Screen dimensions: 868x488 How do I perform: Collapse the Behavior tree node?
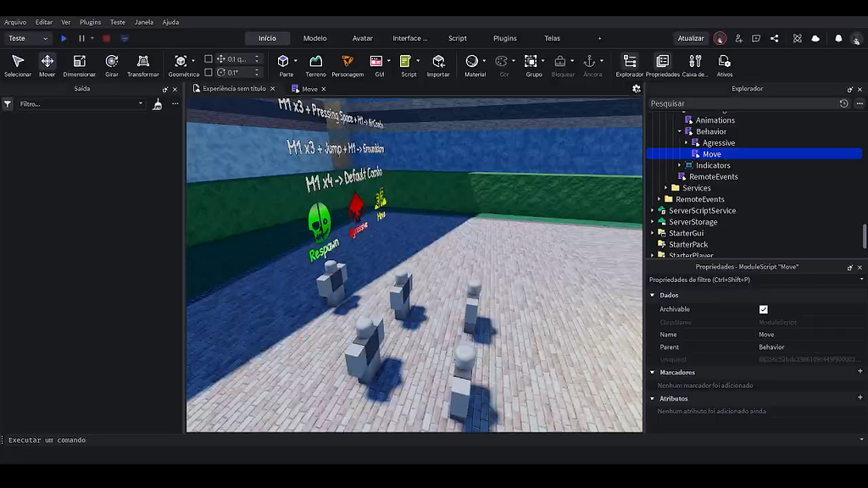point(680,131)
